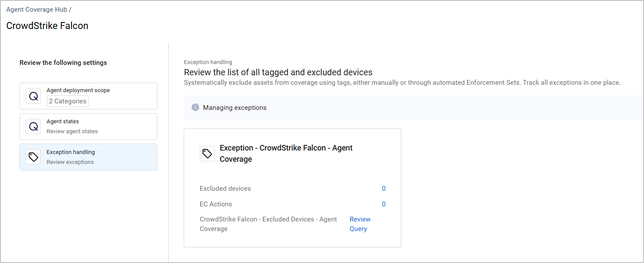
Task: Click the CrowdStrike Falcon page title
Action: [x=47, y=26]
